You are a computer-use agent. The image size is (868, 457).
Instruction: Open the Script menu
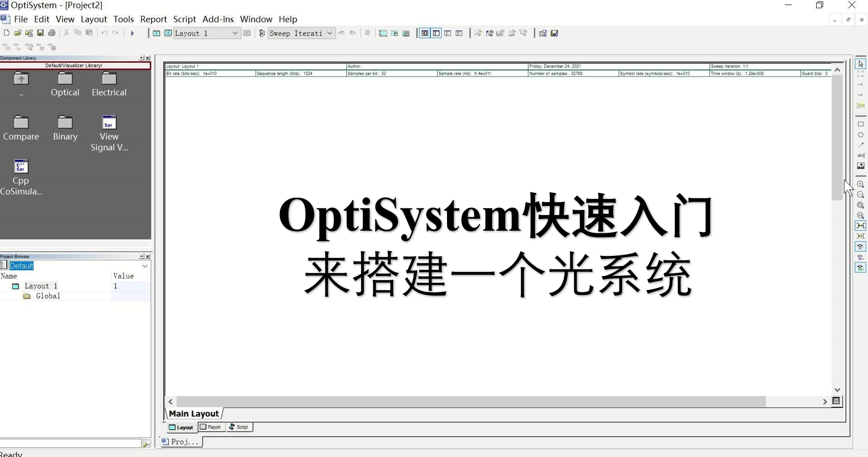[184, 19]
